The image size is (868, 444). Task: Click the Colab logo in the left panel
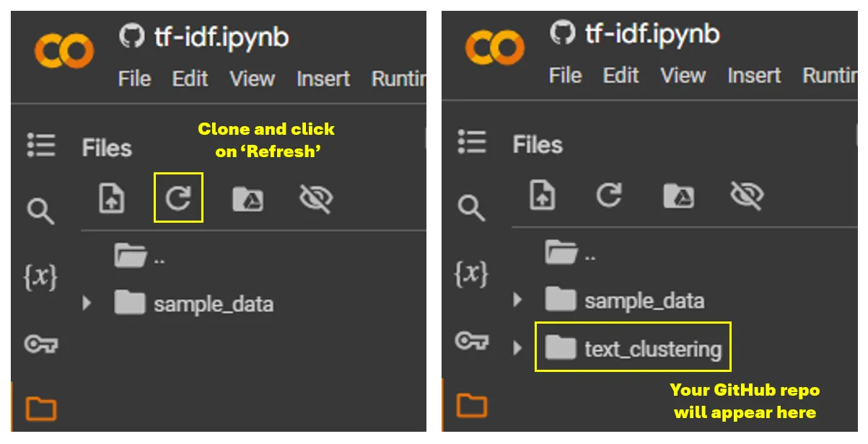(64, 51)
